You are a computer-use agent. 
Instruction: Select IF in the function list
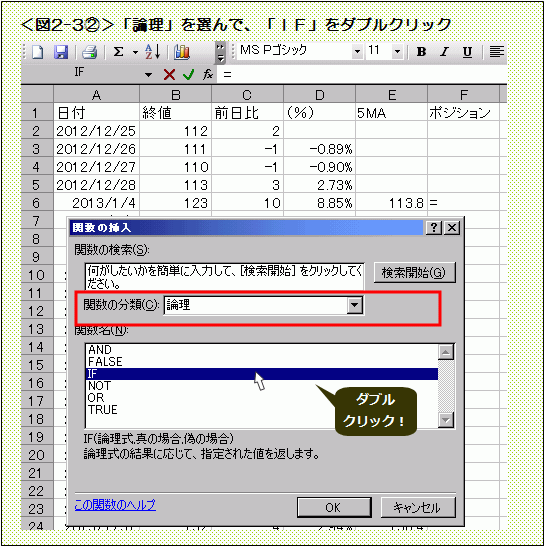coord(262,374)
